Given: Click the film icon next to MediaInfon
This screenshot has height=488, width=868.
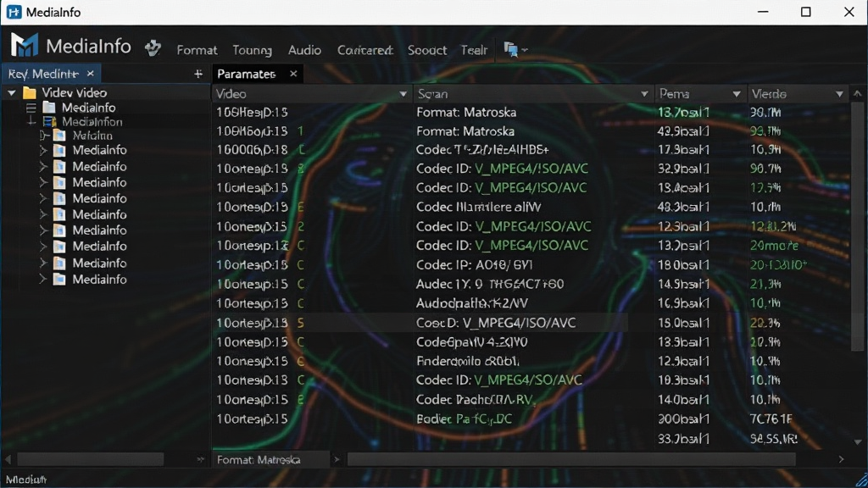Looking at the screenshot, I should point(49,121).
